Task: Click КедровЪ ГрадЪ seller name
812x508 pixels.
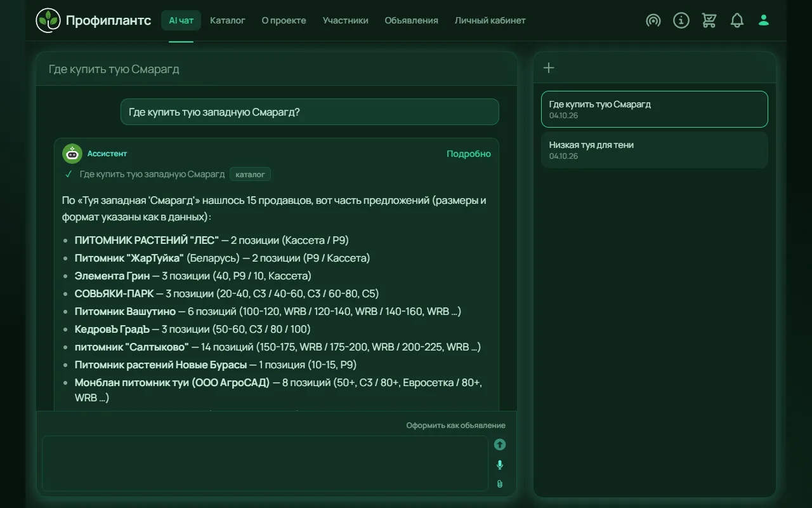Action: (112, 329)
